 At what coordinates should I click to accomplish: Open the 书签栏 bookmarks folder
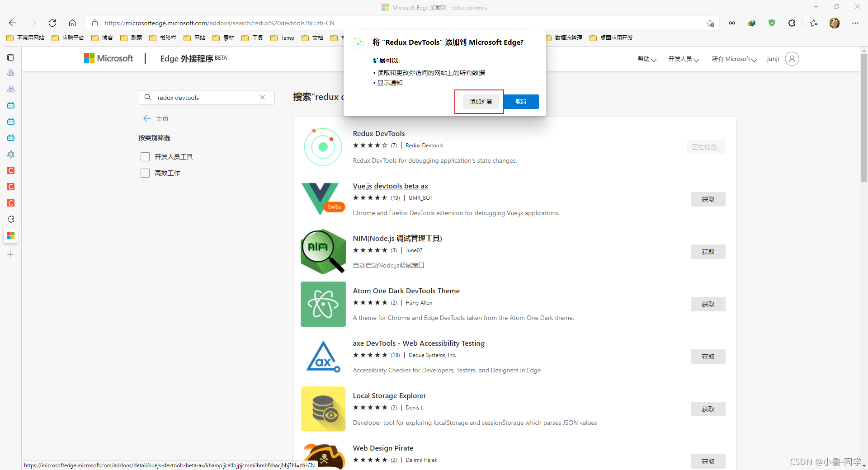(x=163, y=38)
